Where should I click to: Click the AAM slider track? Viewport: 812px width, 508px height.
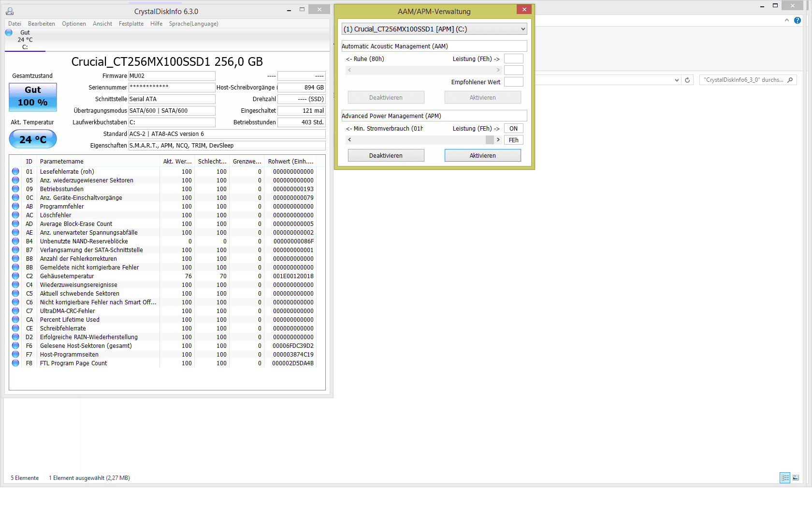point(424,70)
